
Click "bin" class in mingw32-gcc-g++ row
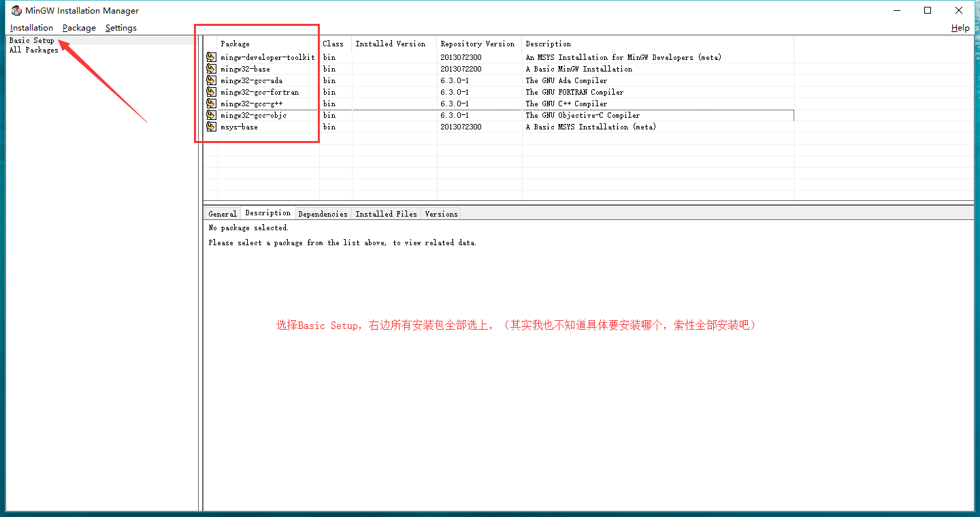(329, 104)
